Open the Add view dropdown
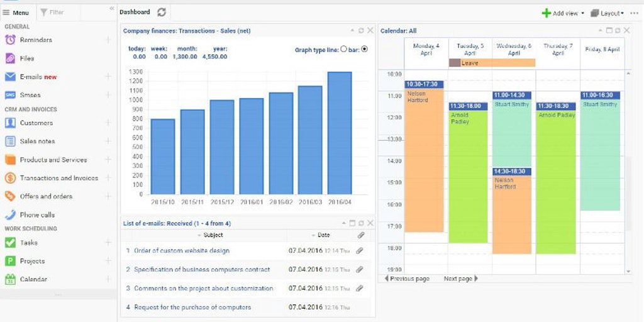 click(x=562, y=13)
